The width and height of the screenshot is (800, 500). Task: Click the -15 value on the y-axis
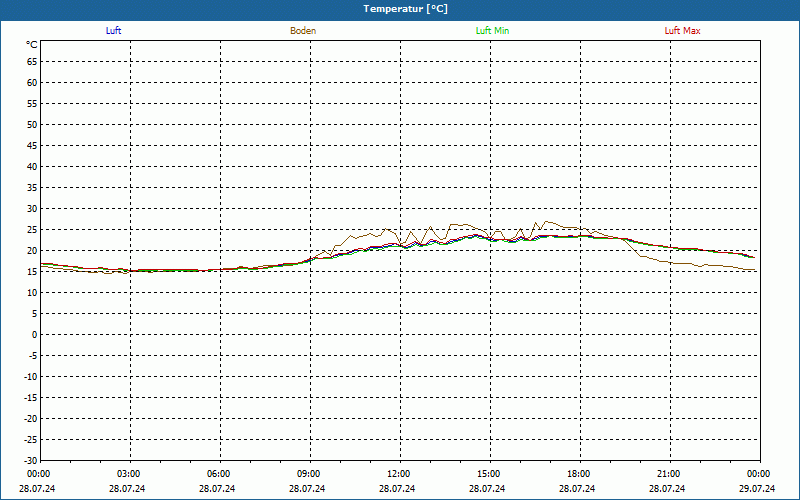point(31,398)
